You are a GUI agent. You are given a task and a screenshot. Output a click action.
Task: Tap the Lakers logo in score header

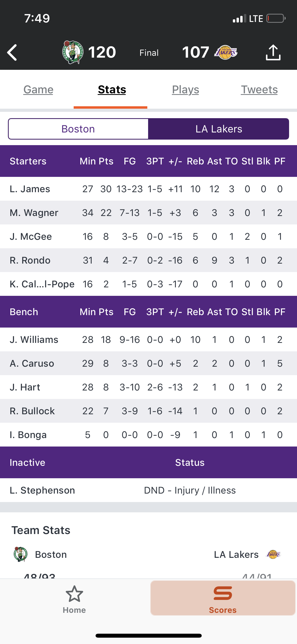226,52
